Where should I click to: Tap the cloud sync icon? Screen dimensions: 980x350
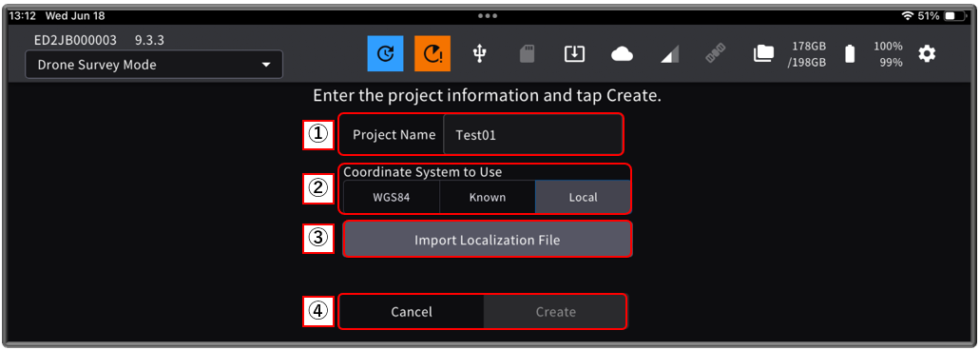pyautogui.click(x=622, y=54)
